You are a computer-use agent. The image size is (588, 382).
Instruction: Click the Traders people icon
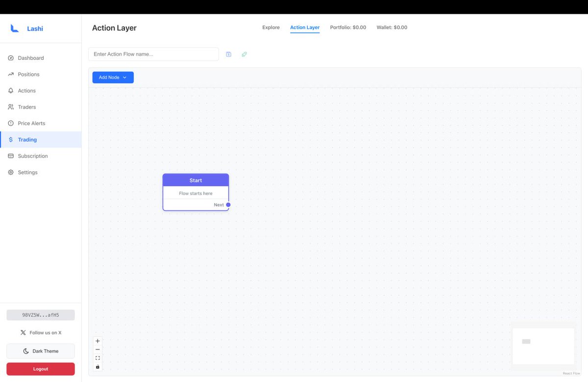click(x=11, y=107)
